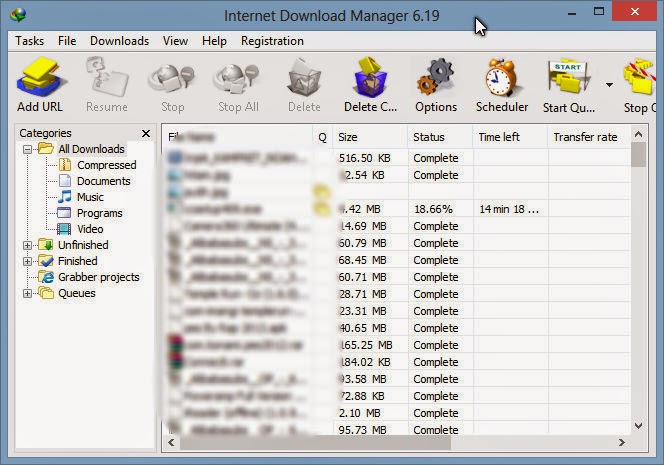The width and height of the screenshot is (664, 465).
Task: Click the Start Queue icon
Action: point(568,77)
